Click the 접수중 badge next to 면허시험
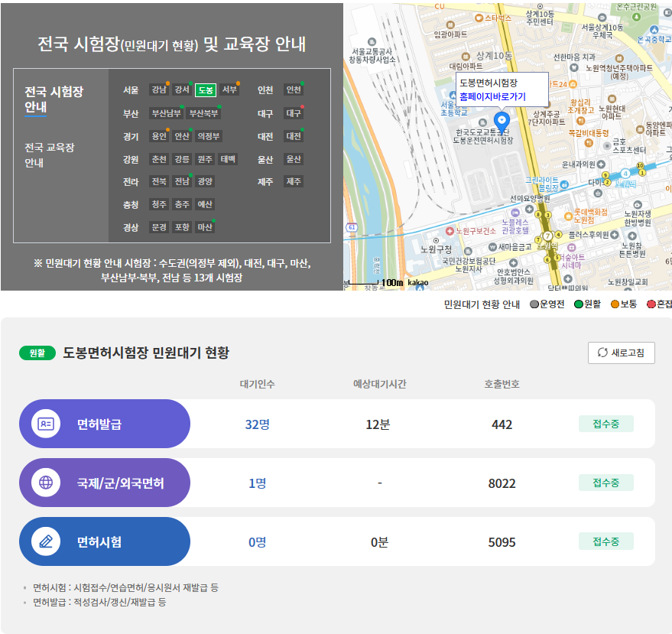This screenshot has width=672, height=634. 605,541
